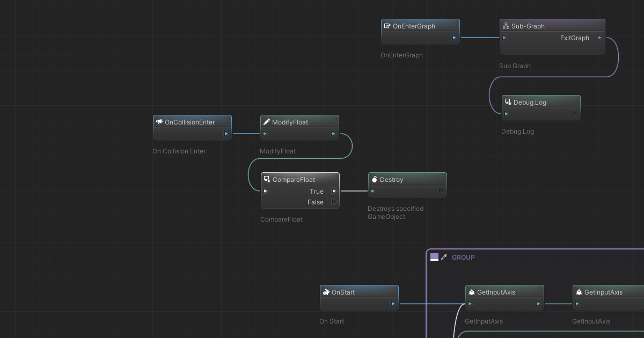644x338 pixels.
Task: Click the OnCollisionEnter megaphone icon
Action: coord(159,122)
